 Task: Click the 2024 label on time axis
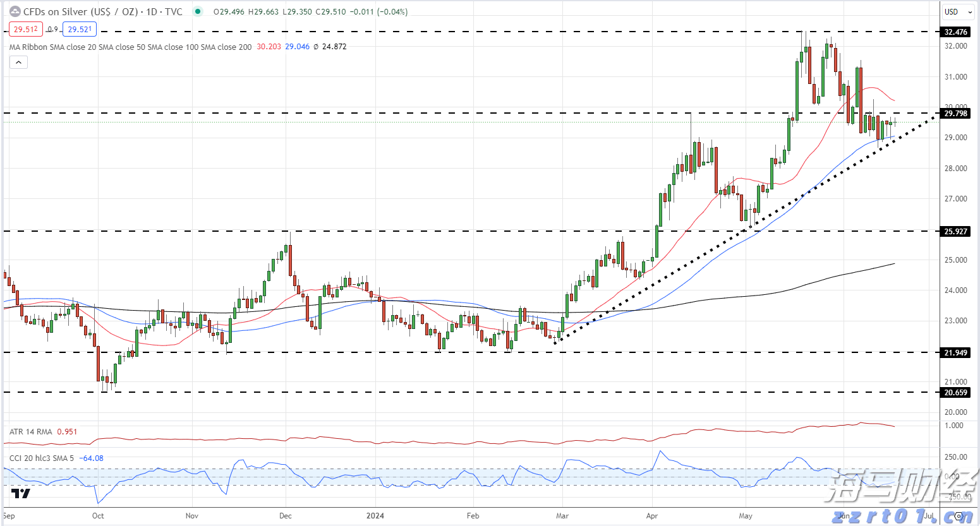375,515
